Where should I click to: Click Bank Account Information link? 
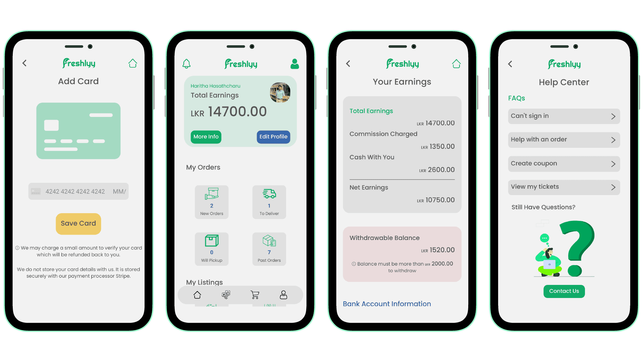(387, 304)
